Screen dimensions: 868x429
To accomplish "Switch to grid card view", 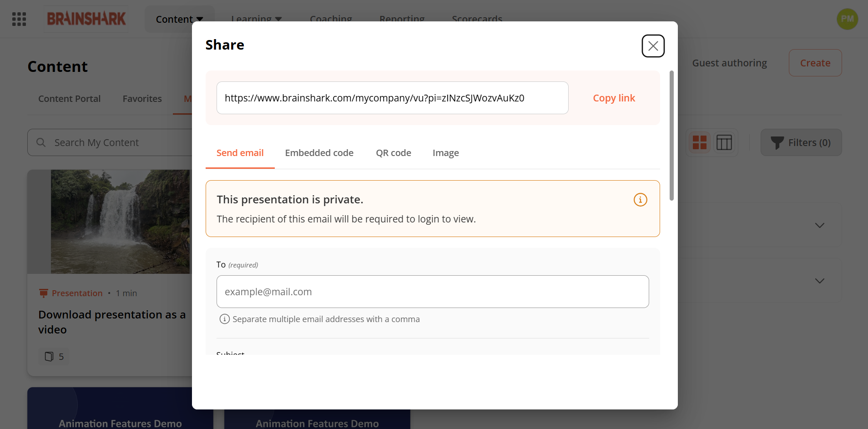I will [x=700, y=142].
